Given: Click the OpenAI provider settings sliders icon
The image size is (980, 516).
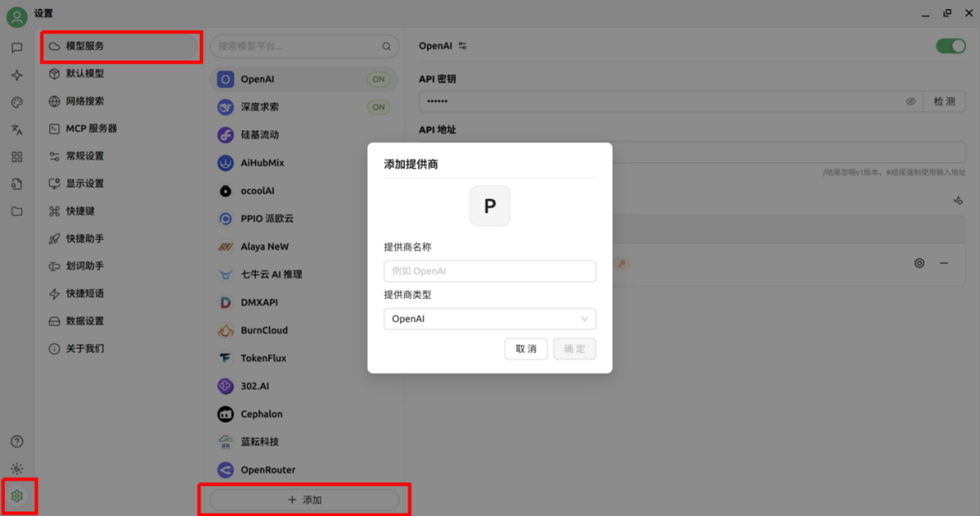Looking at the screenshot, I should click(x=462, y=46).
